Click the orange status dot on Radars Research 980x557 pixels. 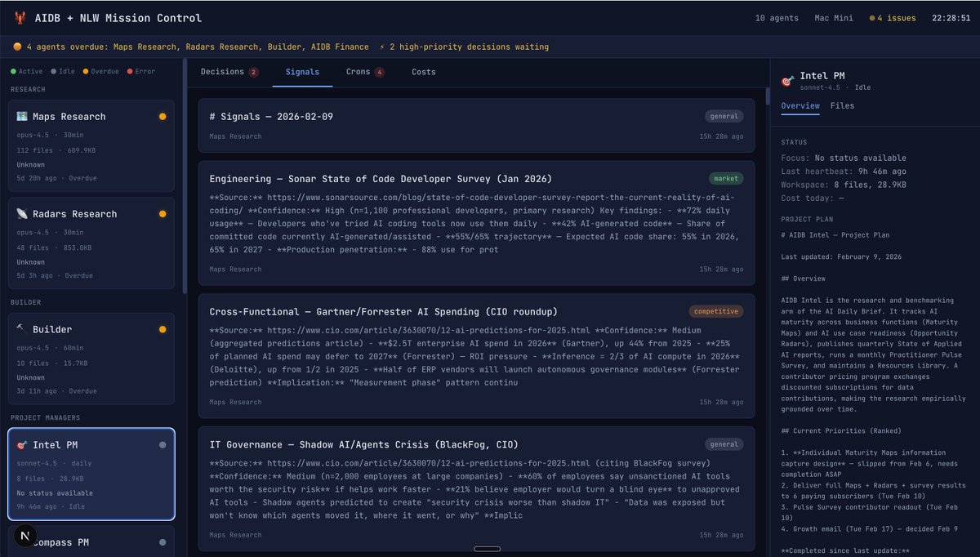click(163, 214)
